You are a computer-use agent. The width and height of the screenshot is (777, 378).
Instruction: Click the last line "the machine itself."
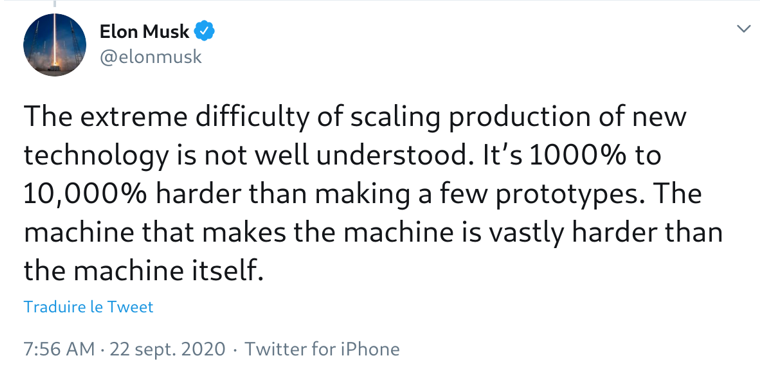point(143,270)
